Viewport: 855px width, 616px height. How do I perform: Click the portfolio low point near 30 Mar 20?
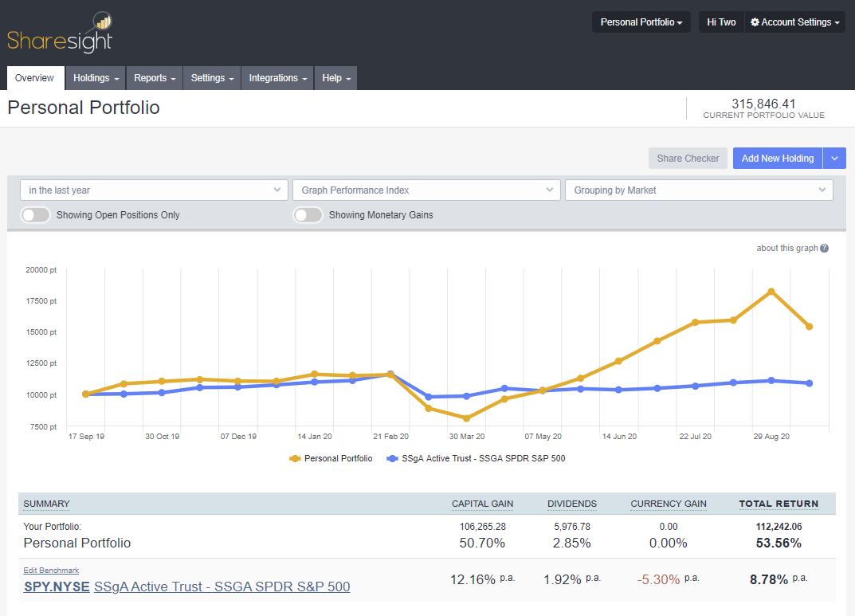click(466, 418)
